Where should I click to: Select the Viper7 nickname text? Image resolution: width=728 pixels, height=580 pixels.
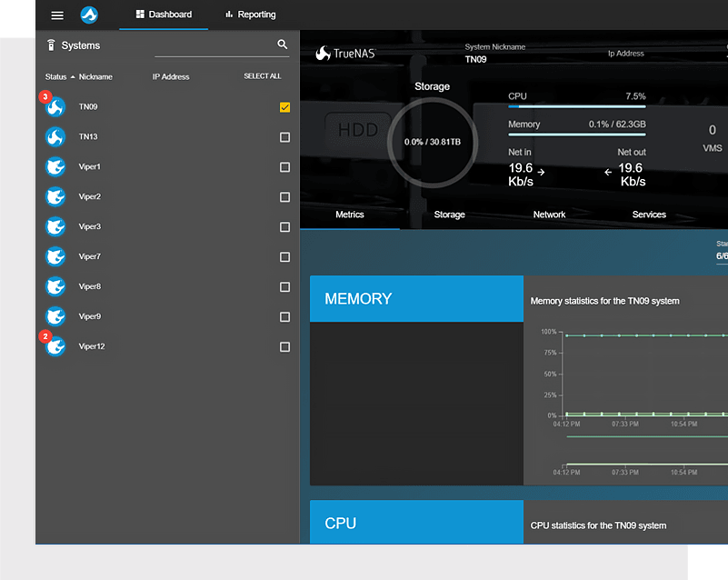90,256
